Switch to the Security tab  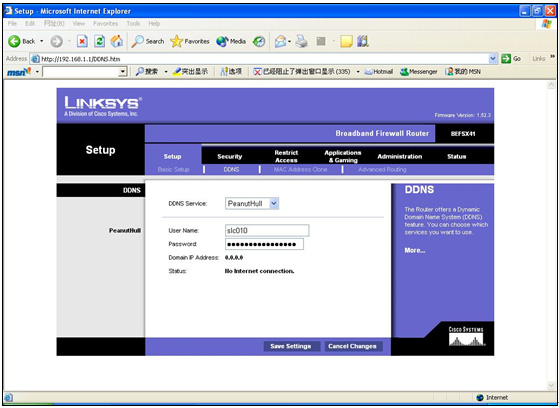tap(230, 156)
